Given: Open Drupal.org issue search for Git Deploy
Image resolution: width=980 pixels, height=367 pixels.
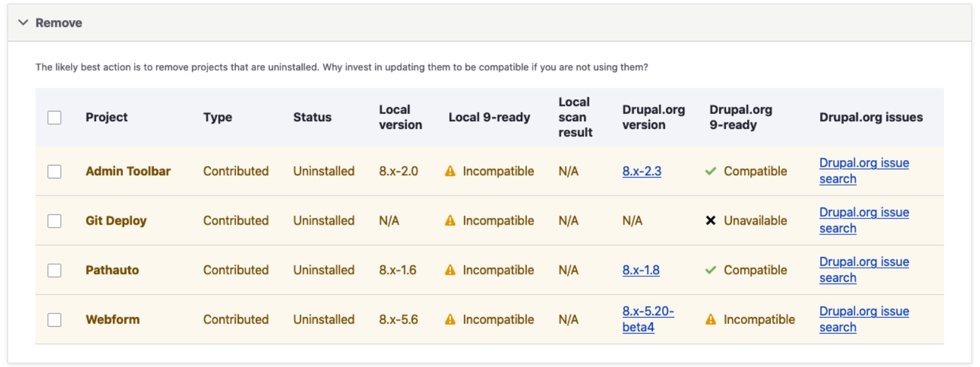Looking at the screenshot, I should point(864,220).
